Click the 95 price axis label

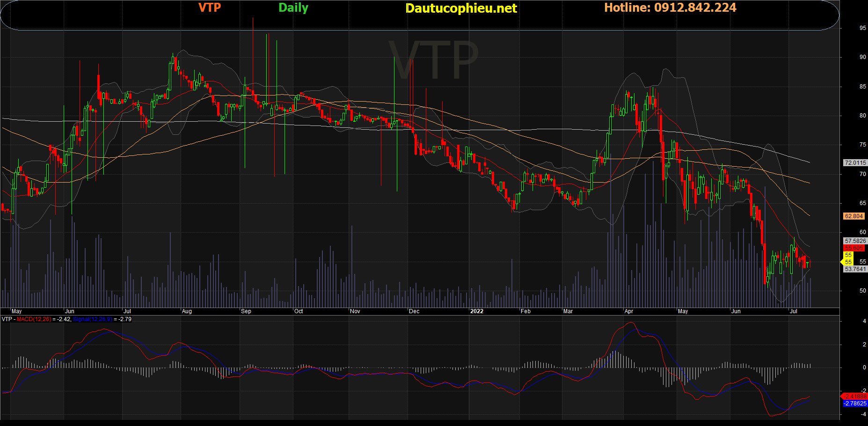862,28
